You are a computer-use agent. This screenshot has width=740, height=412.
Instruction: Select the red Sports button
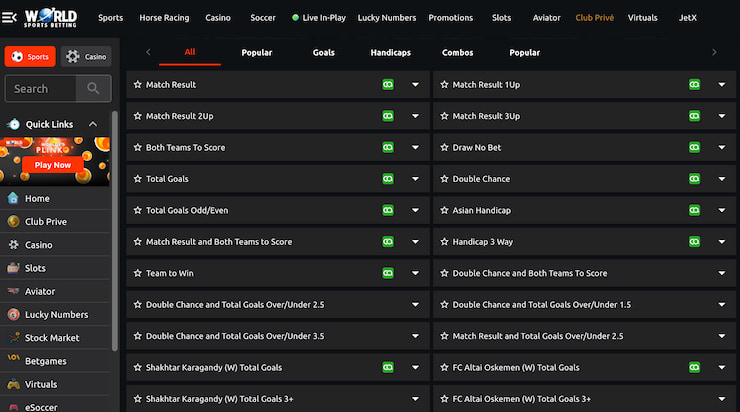30,57
